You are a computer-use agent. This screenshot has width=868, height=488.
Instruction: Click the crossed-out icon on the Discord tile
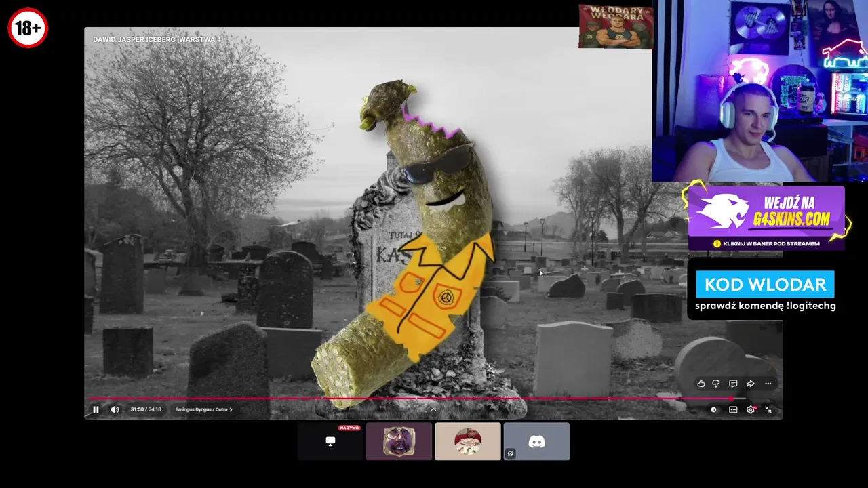coord(511,454)
